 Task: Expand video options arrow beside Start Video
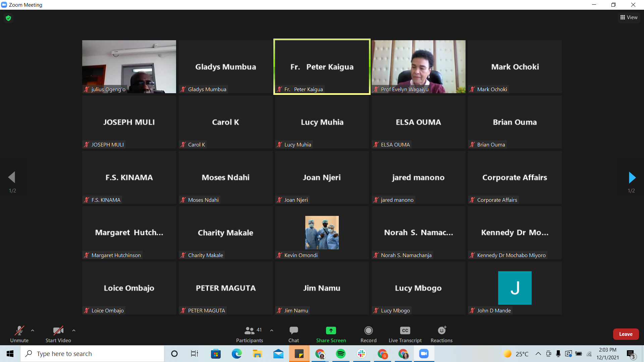(74, 330)
